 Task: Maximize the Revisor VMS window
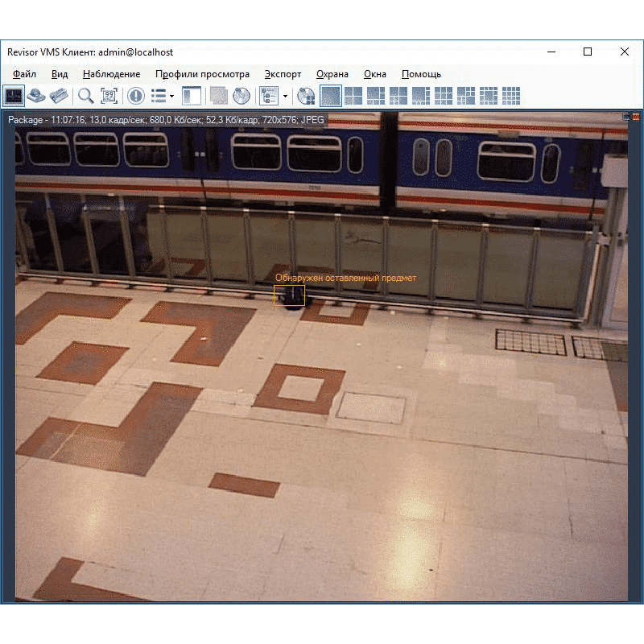tap(588, 52)
